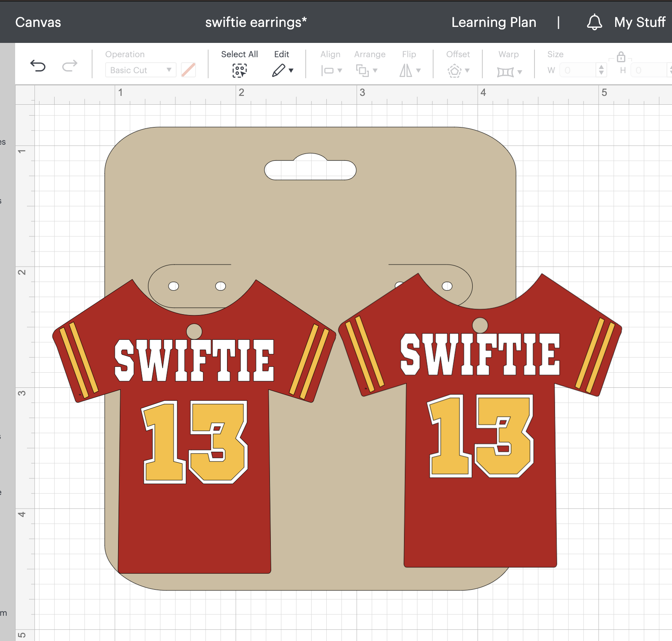Screen dimensions: 672x641
Task: Expand the Offset dropdown arrow
Action: 467,71
